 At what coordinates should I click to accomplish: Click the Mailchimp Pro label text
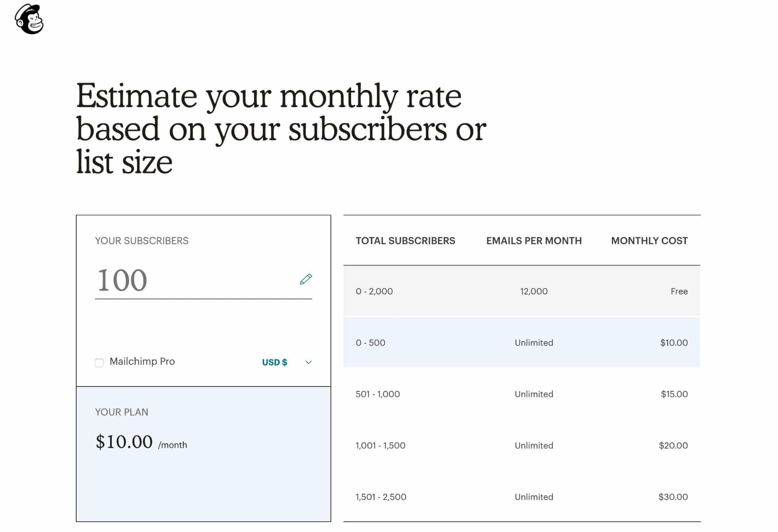coord(142,361)
